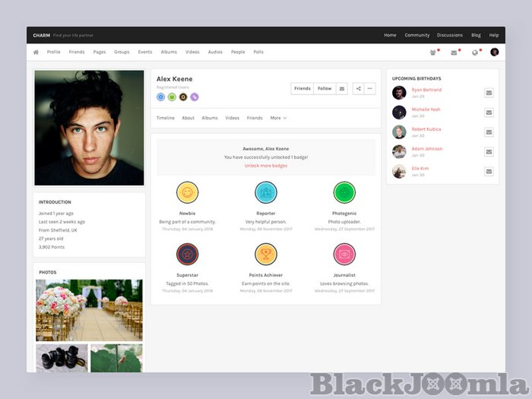Viewport: 532px width, 399px height.
Task: Expand the More dropdown in profile tabs
Action: 278,118
